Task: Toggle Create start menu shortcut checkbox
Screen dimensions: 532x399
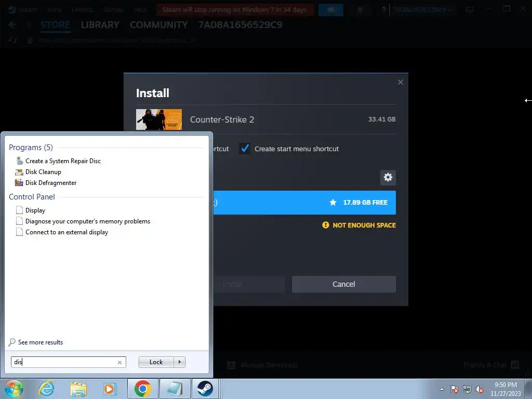Action: (245, 149)
